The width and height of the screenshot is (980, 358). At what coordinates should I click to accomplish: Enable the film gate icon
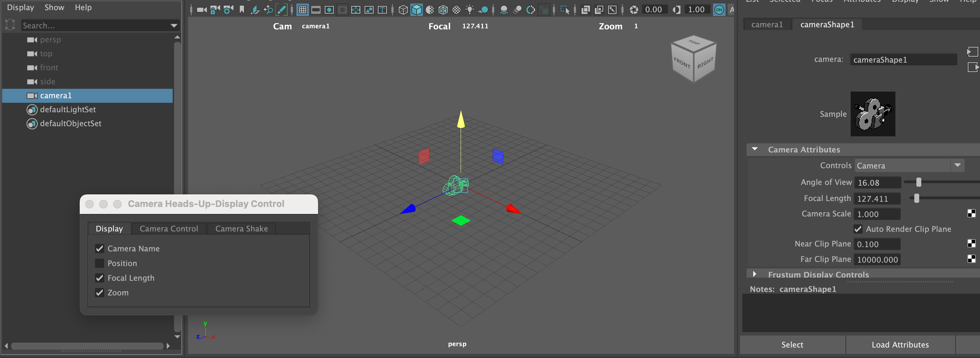pyautogui.click(x=316, y=10)
